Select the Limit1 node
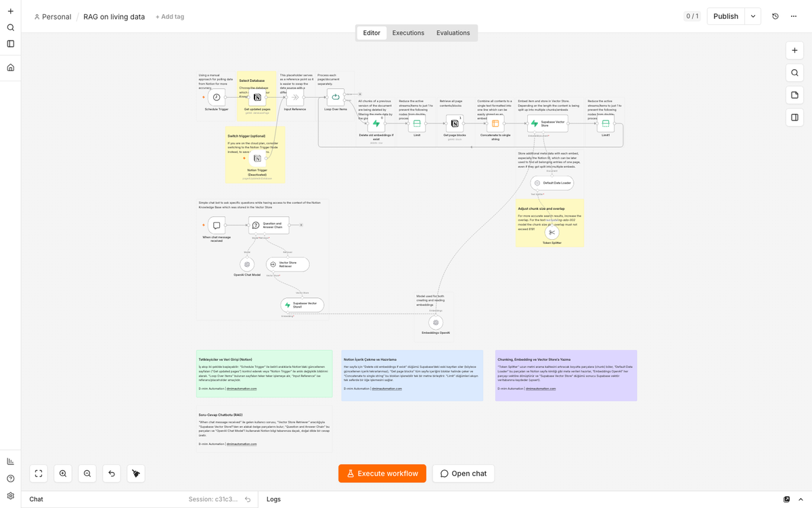812x508 pixels. coord(606,123)
